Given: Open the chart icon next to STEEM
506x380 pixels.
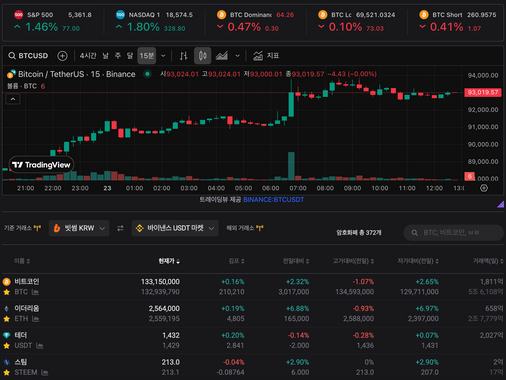Looking at the screenshot, I should click(45, 372).
